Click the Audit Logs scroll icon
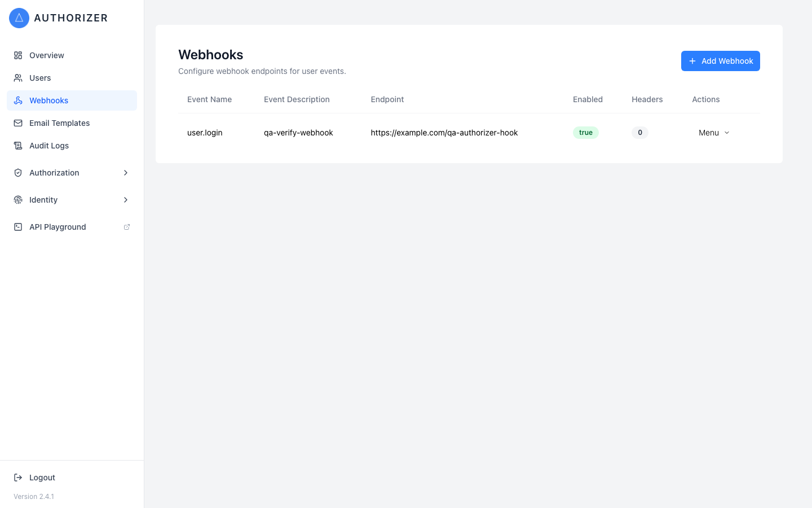This screenshot has height=508, width=812. tap(18, 146)
